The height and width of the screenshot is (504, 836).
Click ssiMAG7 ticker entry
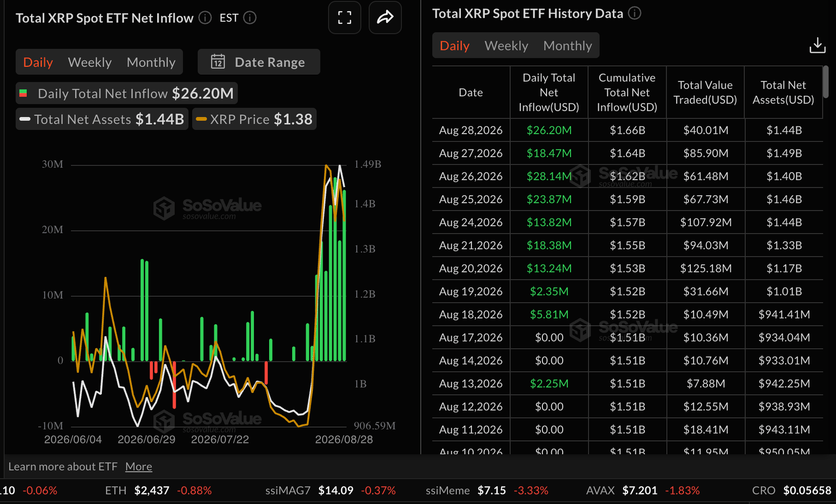click(x=330, y=490)
